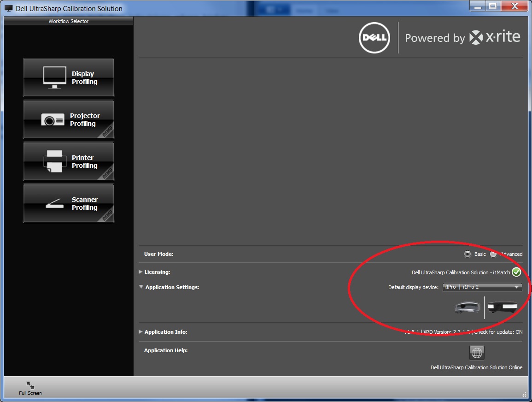Screen dimensions: 532x402
Task: Open Projector Profiling workflow
Action: point(69,119)
